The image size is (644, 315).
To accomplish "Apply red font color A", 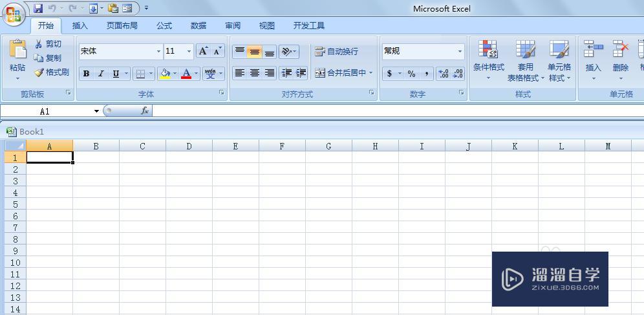I will (186, 74).
